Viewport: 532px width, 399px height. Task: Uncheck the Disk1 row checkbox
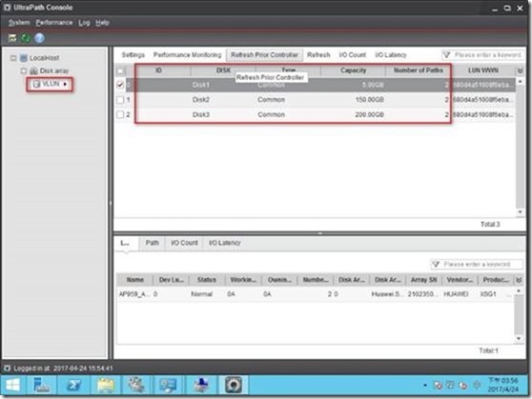pyautogui.click(x=120, y=85)
